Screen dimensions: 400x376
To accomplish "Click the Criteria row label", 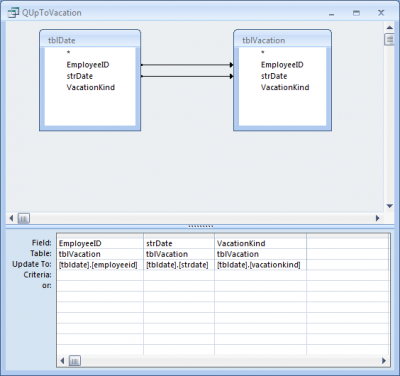I will click(x=37, y=275).
